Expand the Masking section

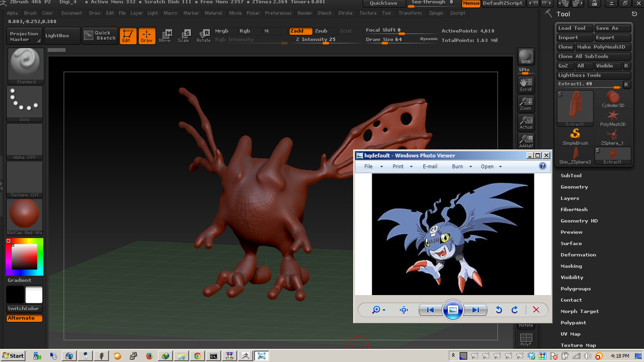point(571,266)
